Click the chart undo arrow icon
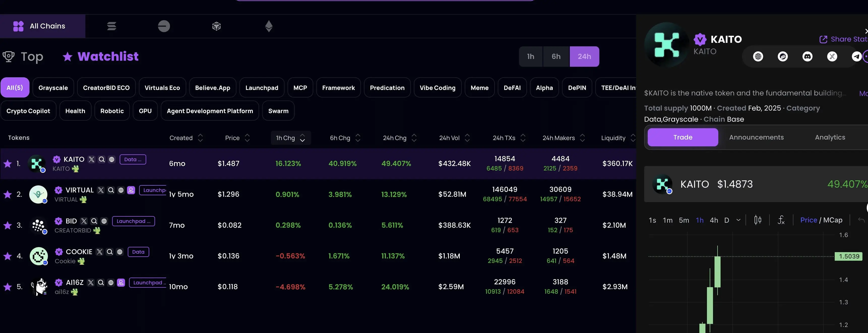 point(861,220)
